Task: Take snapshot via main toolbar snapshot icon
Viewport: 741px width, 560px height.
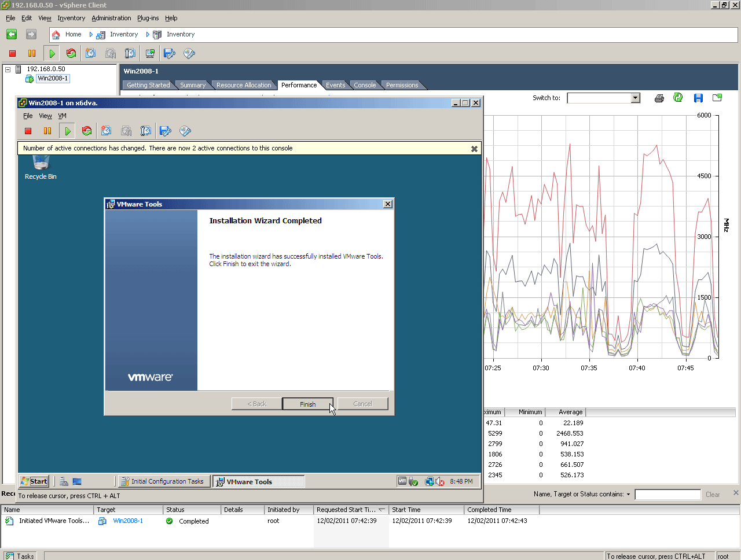Action: (x=91, y=53)
